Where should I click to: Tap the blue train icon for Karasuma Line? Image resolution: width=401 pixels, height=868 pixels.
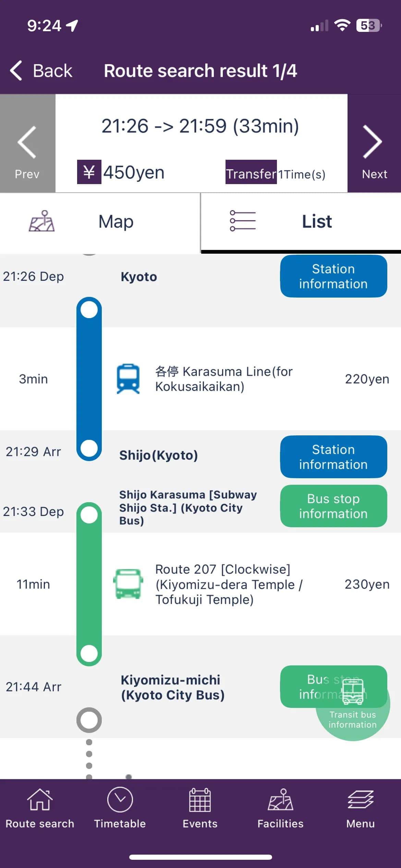tap(128, 379)
